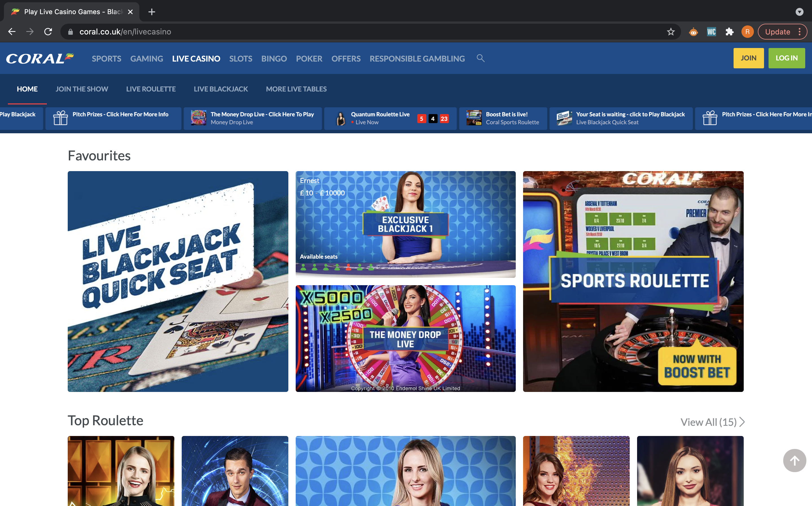Open RESPONSIBLE GAMBLING page
The height and width of the screenshot is (506, 812).
tap(417, 58)
